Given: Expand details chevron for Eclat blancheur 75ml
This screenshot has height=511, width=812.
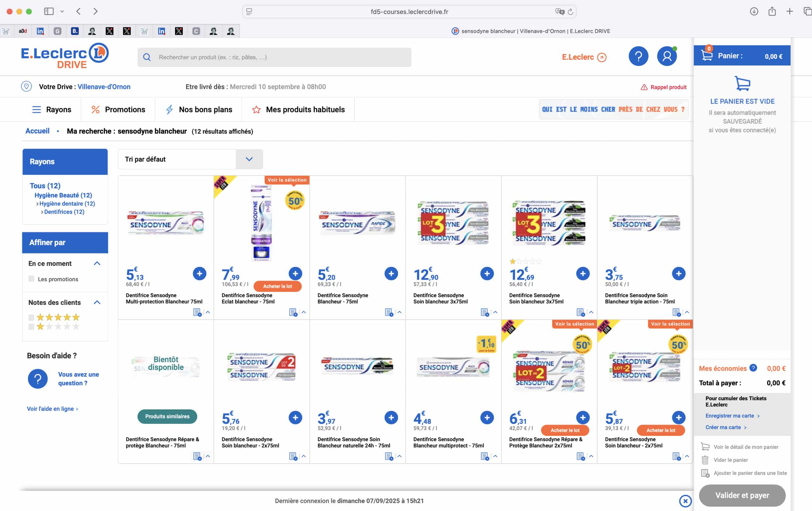Looking at the screenshot, I should point(304,312).
